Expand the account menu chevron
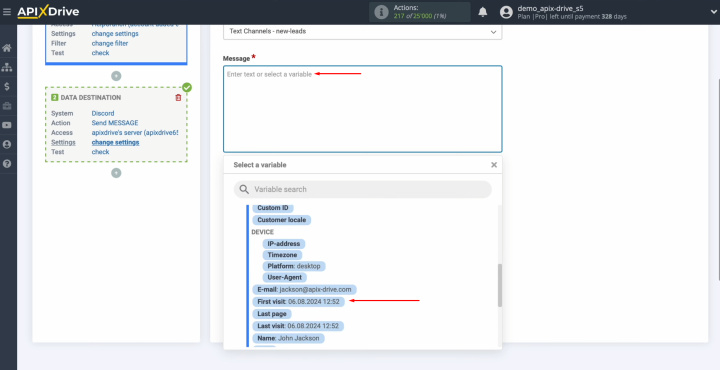Image resolution: width=720 pixels, height=370 pixels. pyautogui.click(x=712, y=12)
